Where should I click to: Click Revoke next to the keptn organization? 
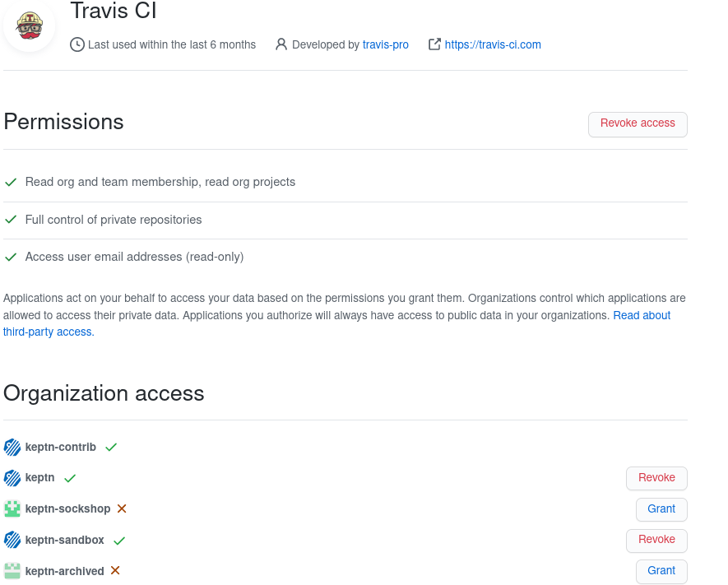656,478
